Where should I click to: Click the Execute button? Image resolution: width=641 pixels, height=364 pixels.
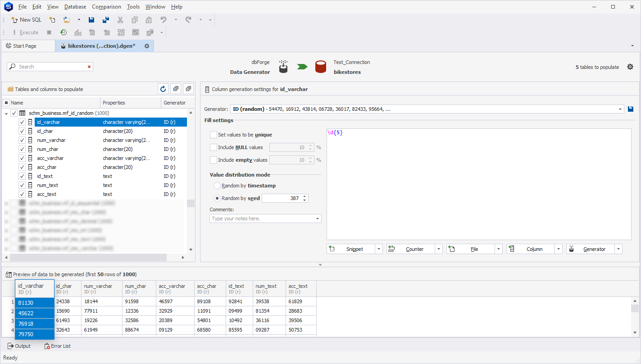[x=25, y=32]
